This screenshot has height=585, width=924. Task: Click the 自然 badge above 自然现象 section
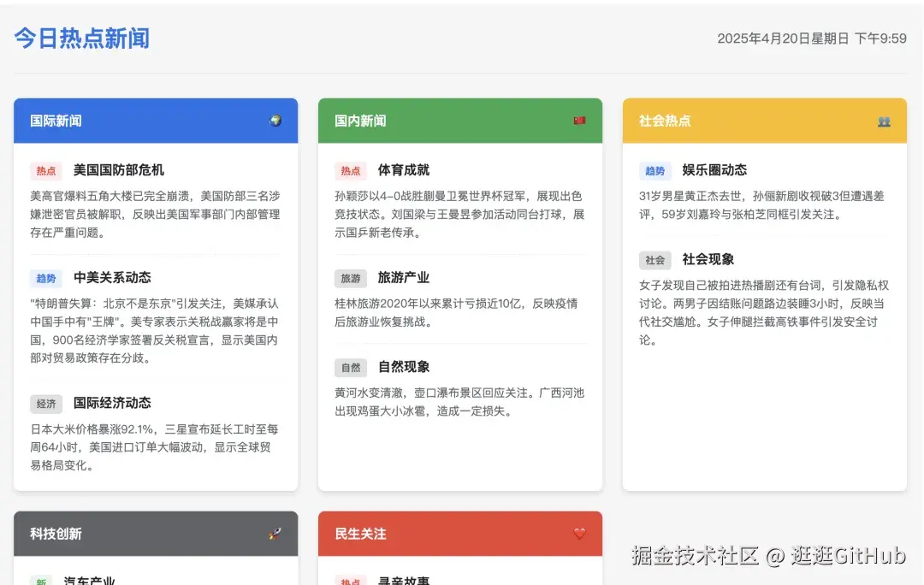click(350, 367)
